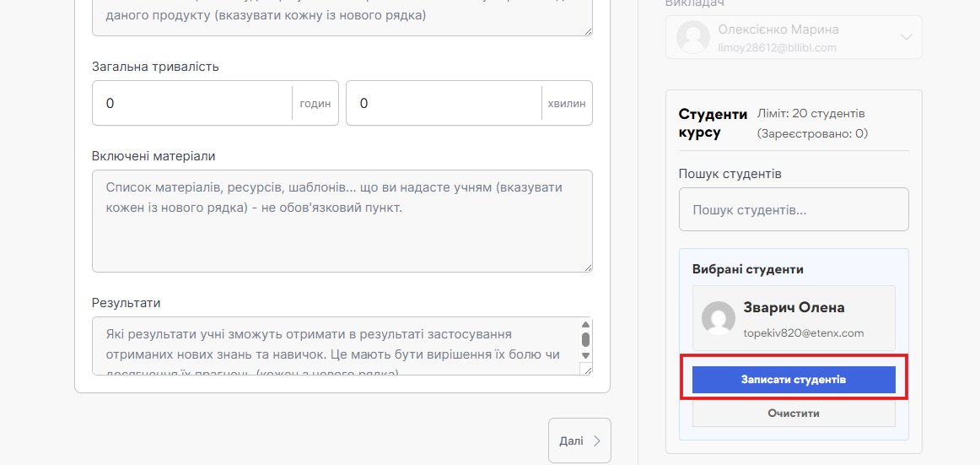980x465 pixels.
Task: Go to next step with Далі
Action: pos(579,441)
